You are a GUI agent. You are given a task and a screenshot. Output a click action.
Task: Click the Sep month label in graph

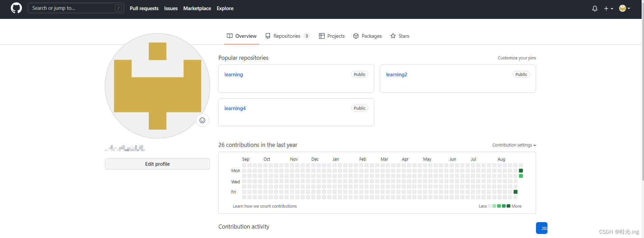(246, 159)
